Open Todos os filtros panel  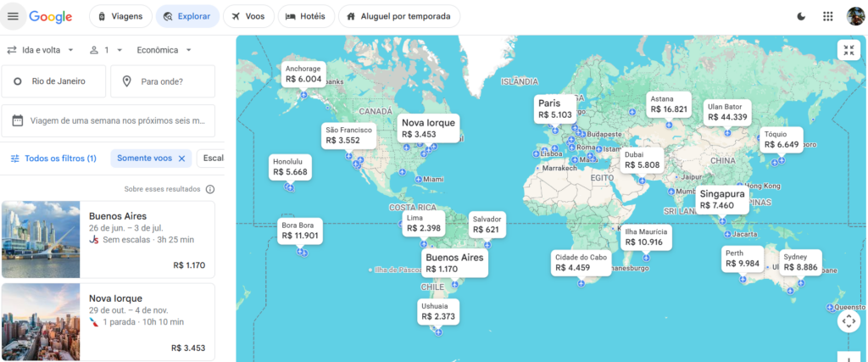53,159
